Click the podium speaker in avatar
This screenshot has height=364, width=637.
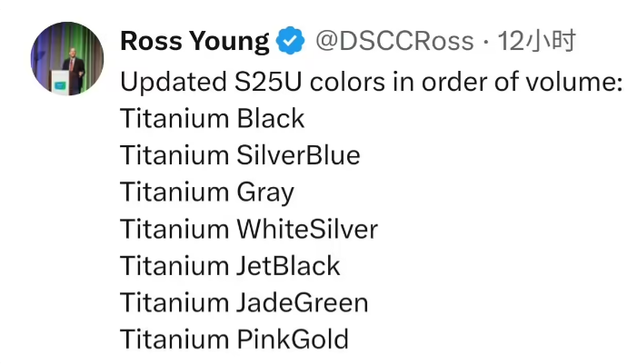click(73, 67)
